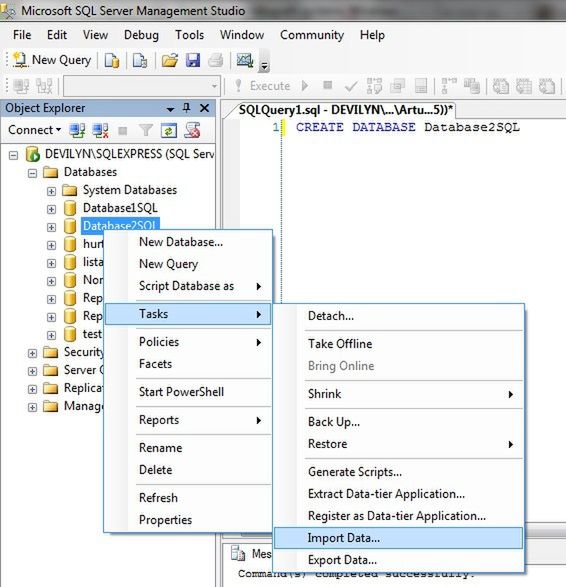This screenshot has height=587, width=566.
Task: Choose Back Up... in Tasks submenu
Action: click(399, 422)
